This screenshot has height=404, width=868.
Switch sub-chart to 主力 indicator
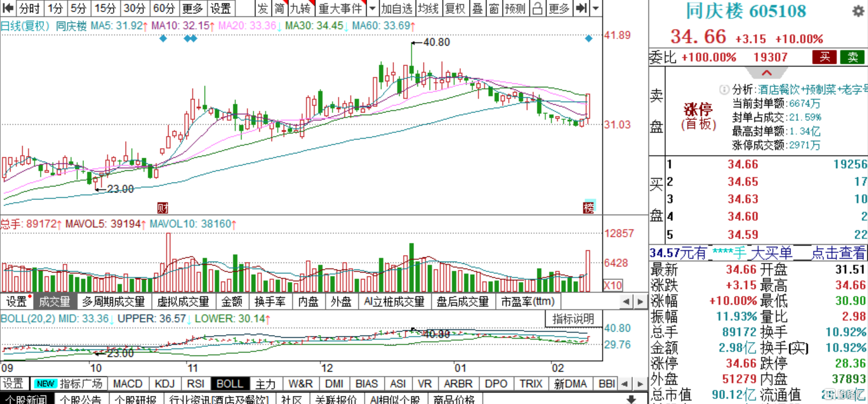pyautogui.click(x=266, y=384)
